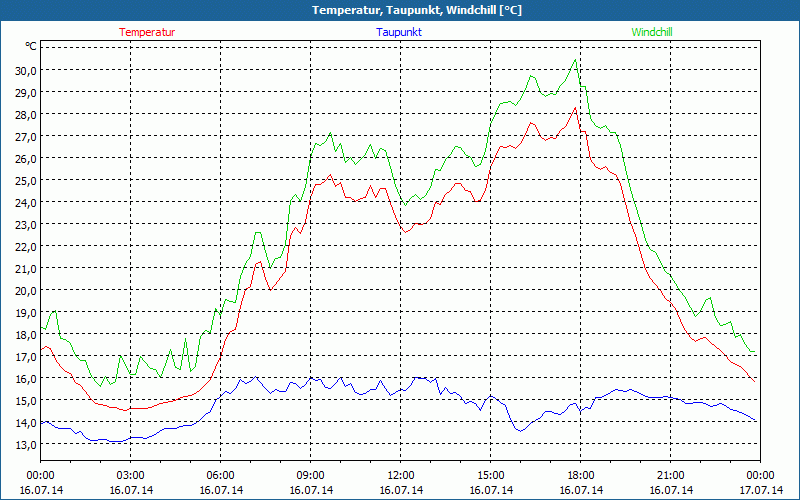Click the 18:00 time axis label
The height and width of the screenshot is (500, 800).
(x=581, y=476)
